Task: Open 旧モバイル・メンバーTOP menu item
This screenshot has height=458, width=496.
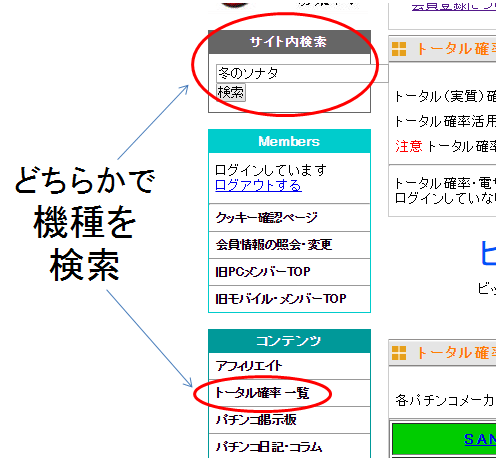Action: pyautogui.click(x=289, y=299)
